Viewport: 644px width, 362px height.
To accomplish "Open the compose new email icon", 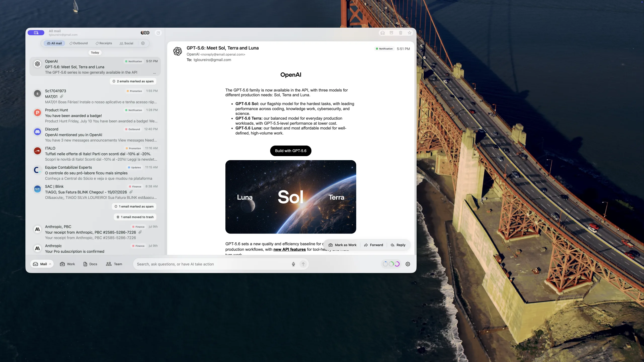I will coord(158,33).
